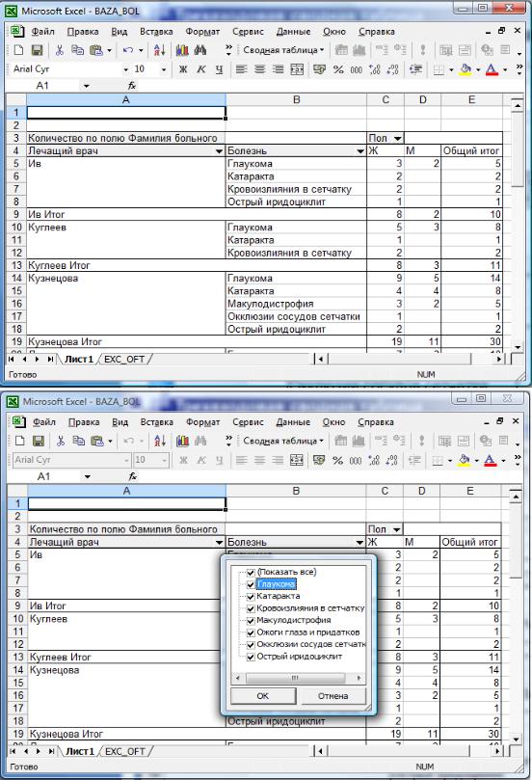Apply underline (Ч) in the upper Excel window

[219, 69]
